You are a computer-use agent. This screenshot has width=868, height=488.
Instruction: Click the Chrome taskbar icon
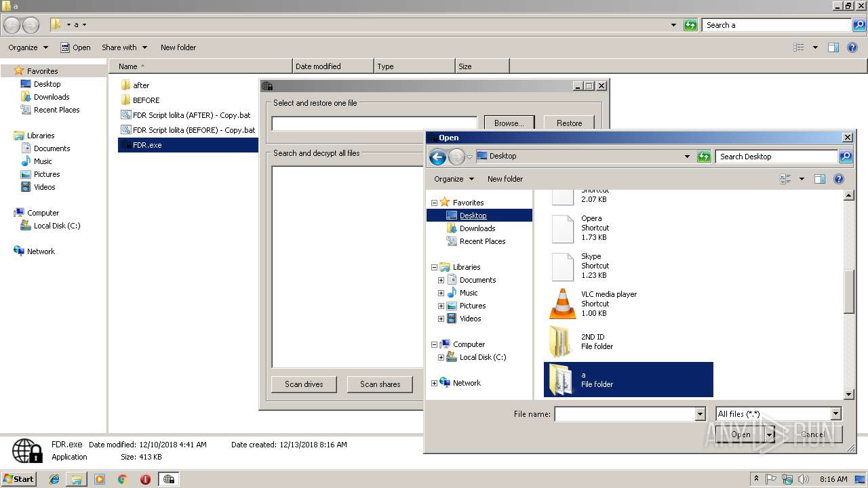122,479
